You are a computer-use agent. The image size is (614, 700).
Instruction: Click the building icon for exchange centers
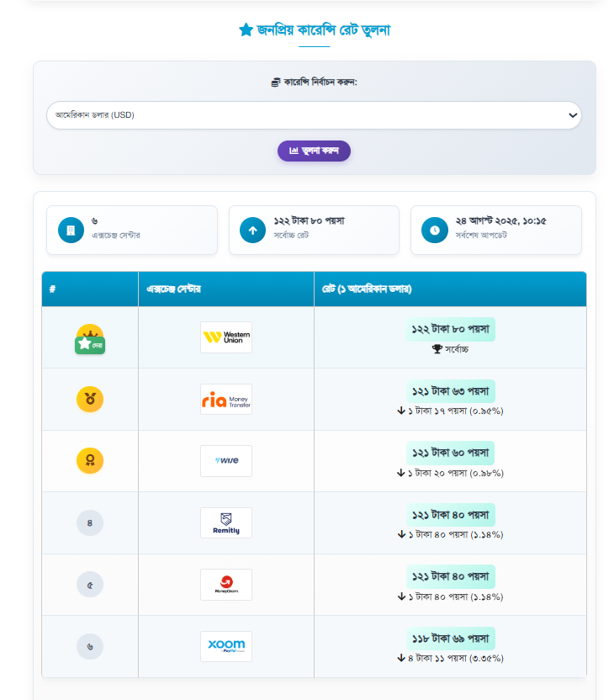(71, 230)
